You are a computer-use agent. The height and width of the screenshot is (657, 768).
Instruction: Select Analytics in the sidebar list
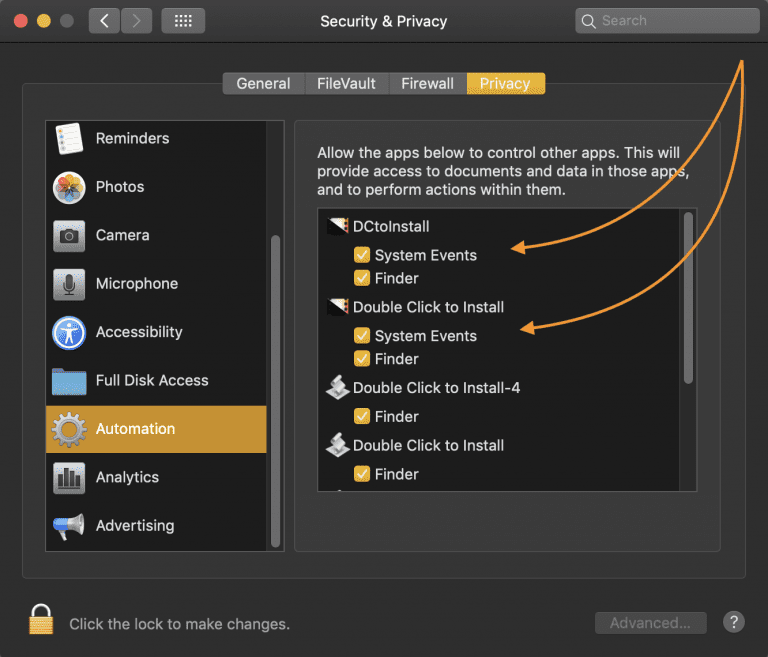[156, 478]
